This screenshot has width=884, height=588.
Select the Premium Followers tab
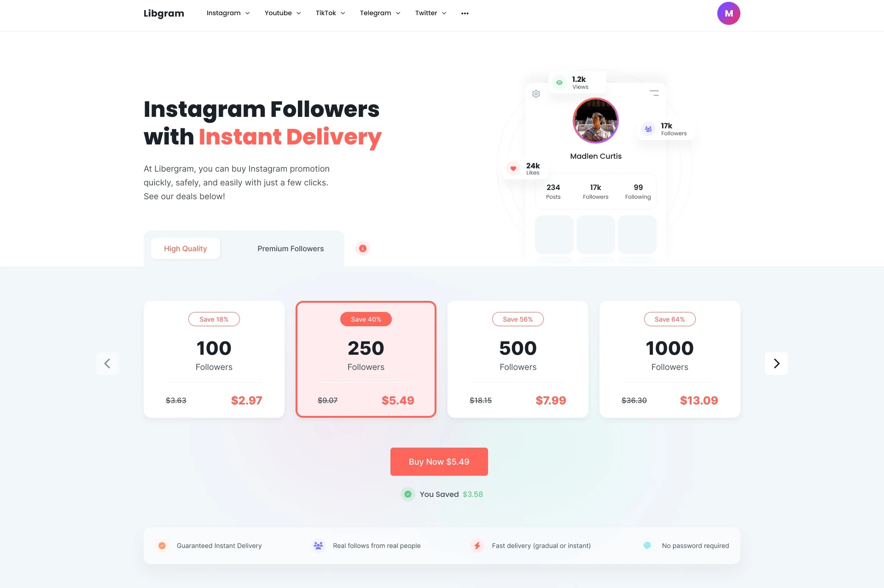coord(290,248)
